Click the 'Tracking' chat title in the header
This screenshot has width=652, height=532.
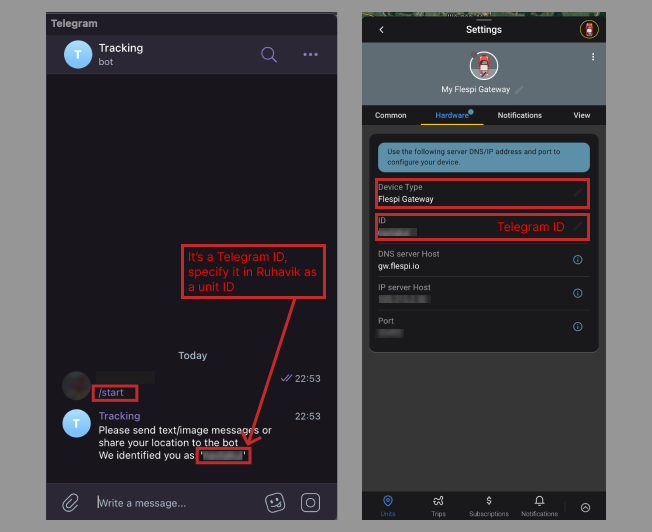coord(121,48)
